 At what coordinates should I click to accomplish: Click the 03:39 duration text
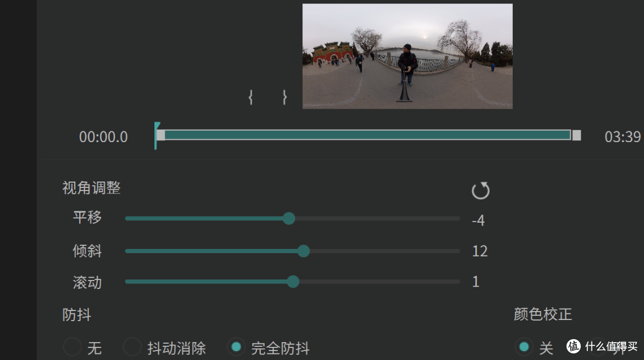click(x=623, y=137)
